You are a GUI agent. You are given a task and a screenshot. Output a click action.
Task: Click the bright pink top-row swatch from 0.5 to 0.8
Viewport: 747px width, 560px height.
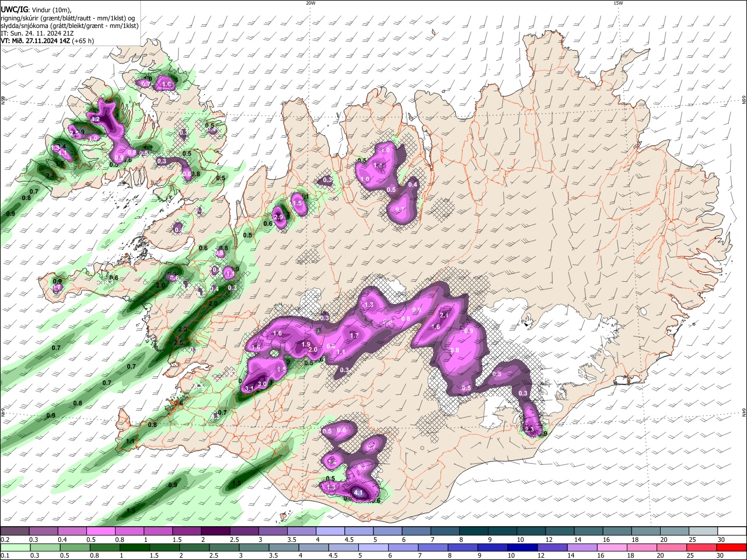(100, 531)
